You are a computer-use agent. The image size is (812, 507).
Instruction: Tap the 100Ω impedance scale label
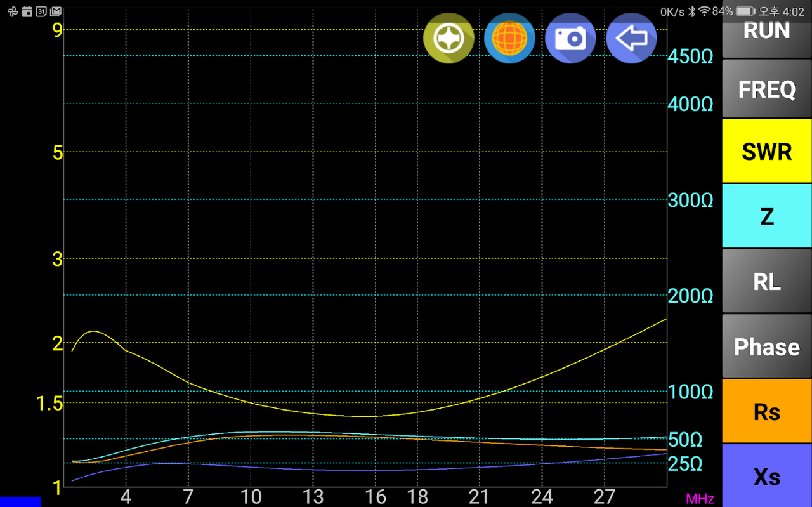click(x=690, y=392)
